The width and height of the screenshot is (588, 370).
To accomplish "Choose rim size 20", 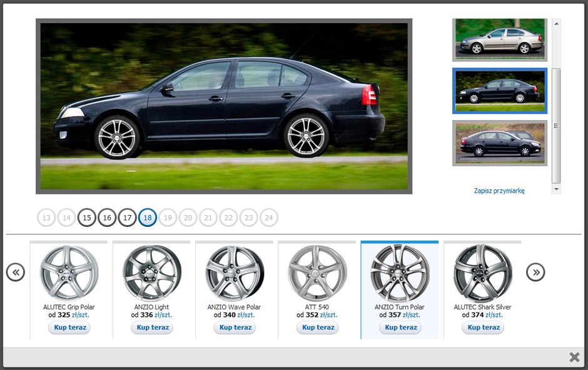I will 188,217.
